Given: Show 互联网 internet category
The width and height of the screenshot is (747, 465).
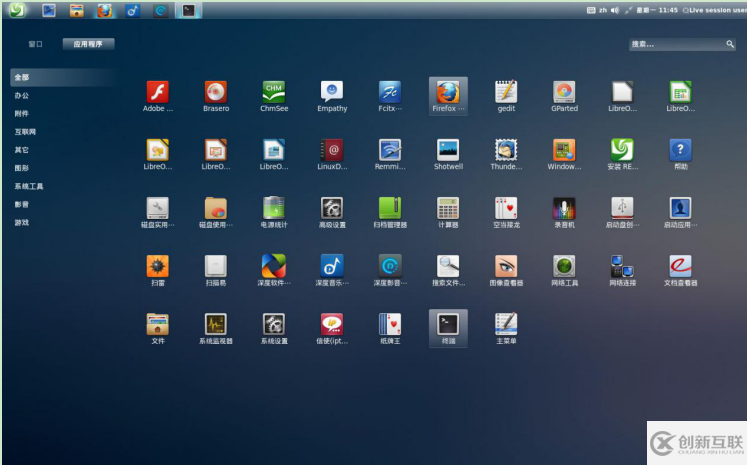Looking at the screenshot, I should point(25,131).
